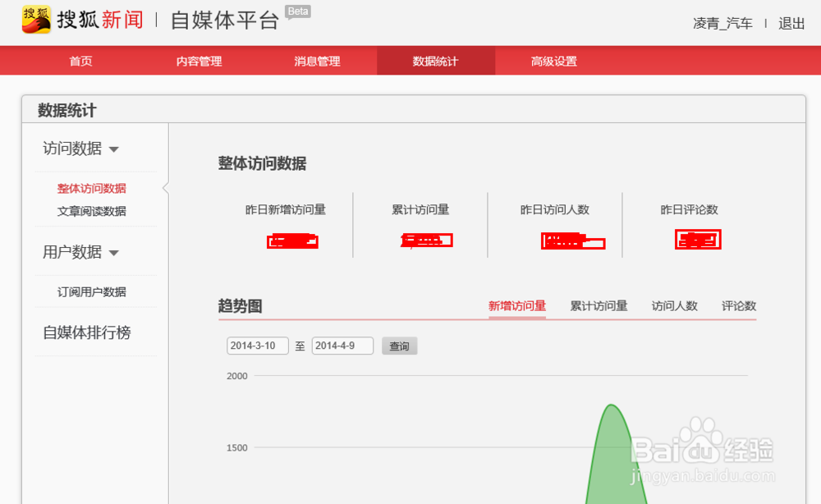Open the 数据统计 section from the top navigation
This screenshot has width=821, height=504.
click(436, 60)
